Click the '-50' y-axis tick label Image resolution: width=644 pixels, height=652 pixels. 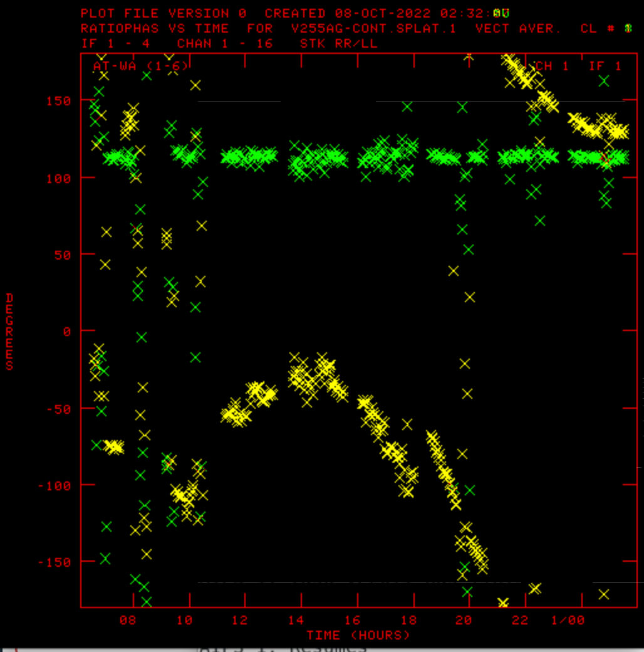coord(58,408)
